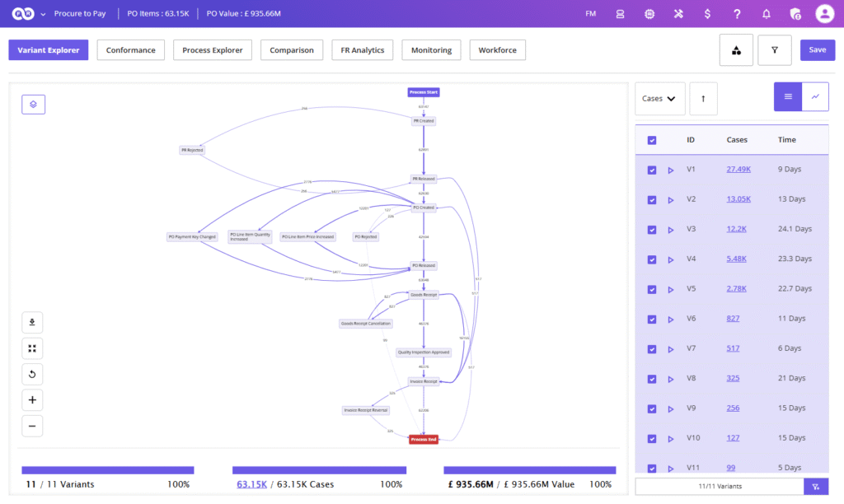The image size is (844, 504).
Task: Click the Save button
Action: click(817, 50)
